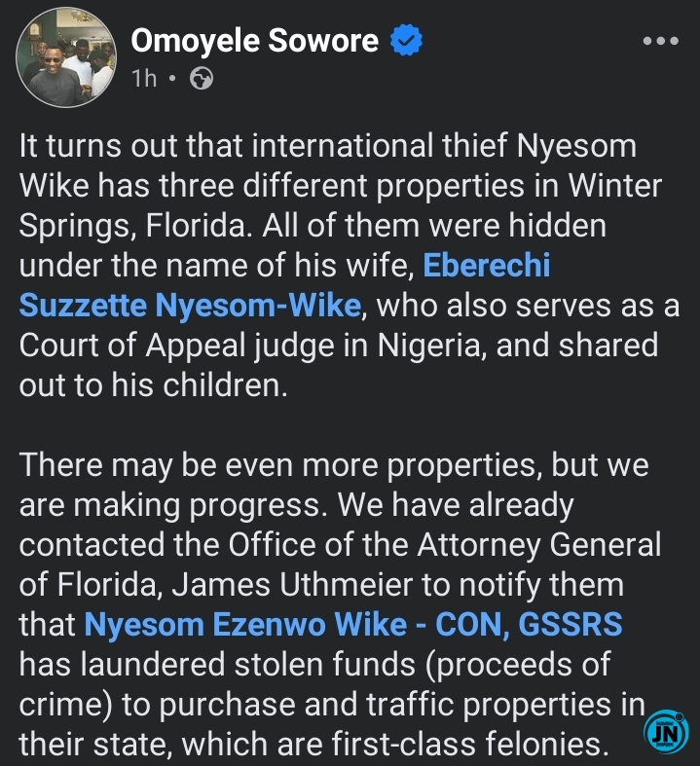Open the Omoyele Sowore profile name link
This screenshot has width=700, height=766.
click(x=254, y=40)
